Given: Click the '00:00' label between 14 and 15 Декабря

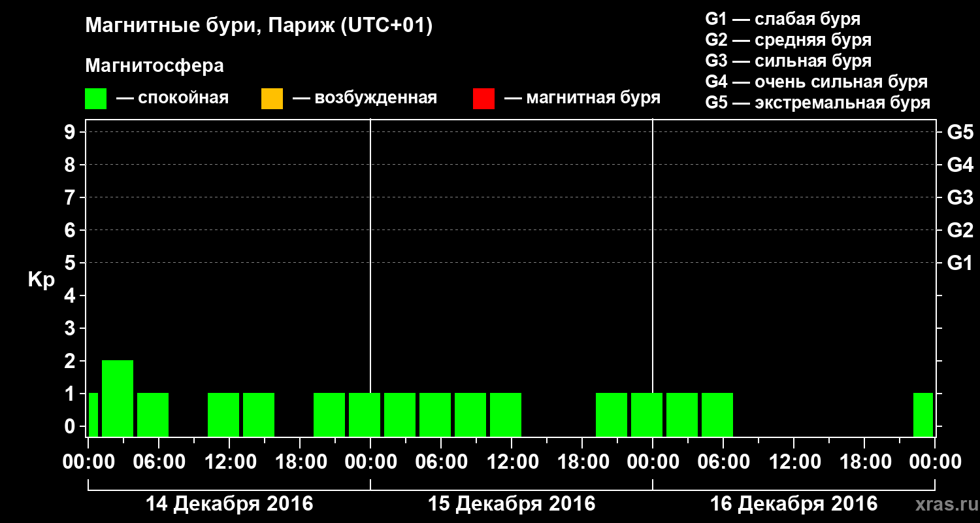Looking at the screenshot, I should coord(370,462).
